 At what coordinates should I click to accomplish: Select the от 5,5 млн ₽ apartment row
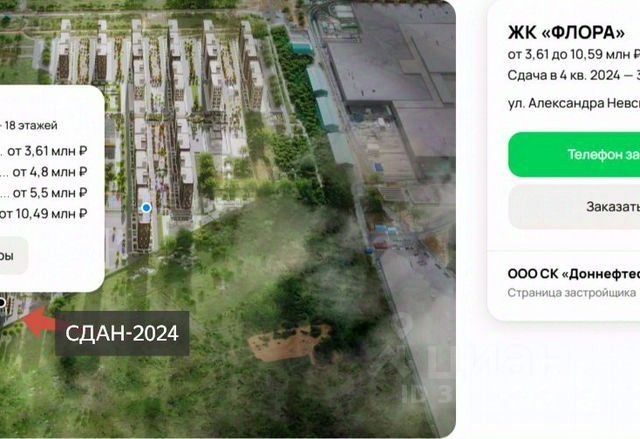pyautogui.click(x=44, y=193)
